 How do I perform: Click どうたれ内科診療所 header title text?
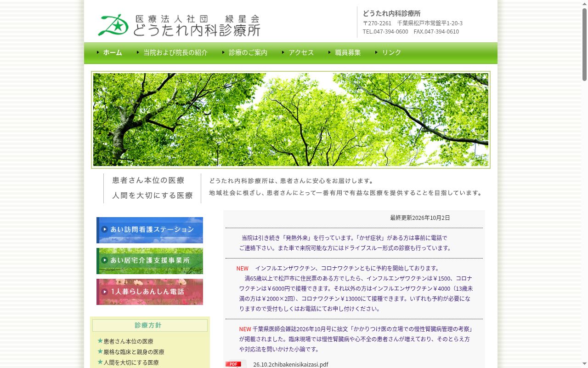pos(391,13)
